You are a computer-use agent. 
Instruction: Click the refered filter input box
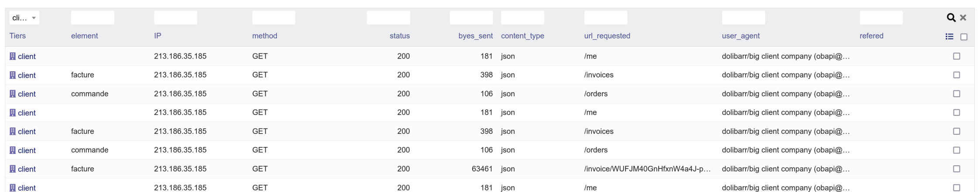[x=881, y=18]
